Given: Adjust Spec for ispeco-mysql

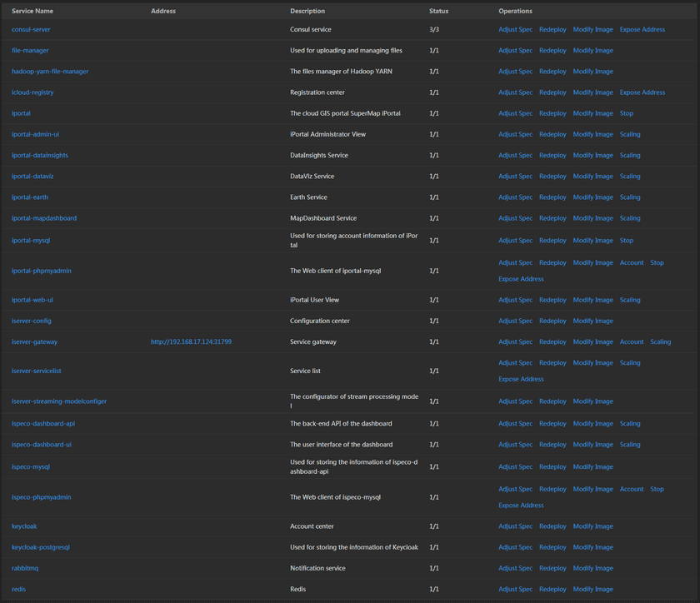Looking at the screenshot, I should tap(515, 466).
